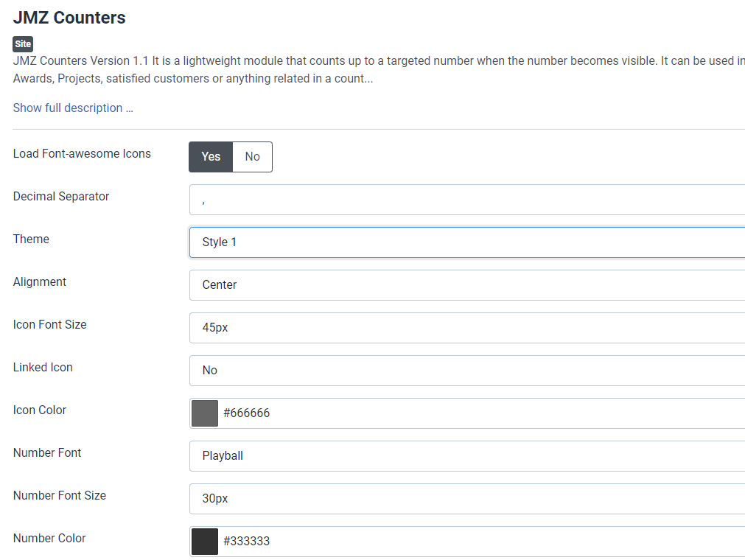The height and width of the screenshot is (560, 745).
Task: Set Load Font-awesome Icons to No
Action: pos(252,157)
